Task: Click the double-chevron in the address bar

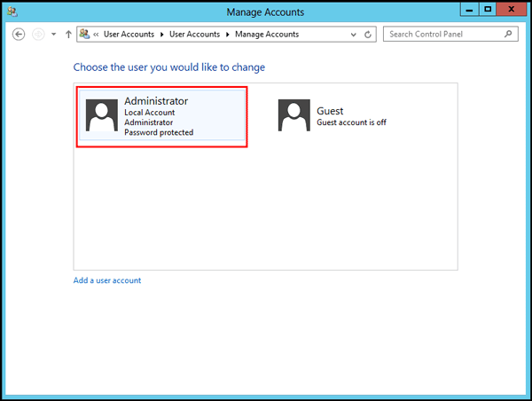Action: (x=96, y=35)
